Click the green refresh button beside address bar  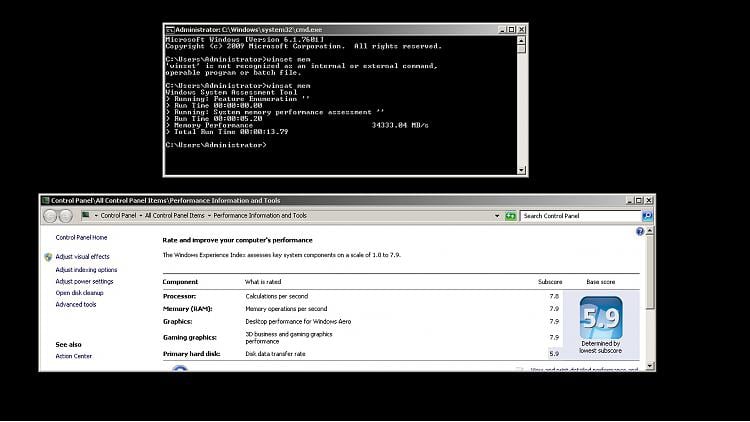(x=510, y=216)
